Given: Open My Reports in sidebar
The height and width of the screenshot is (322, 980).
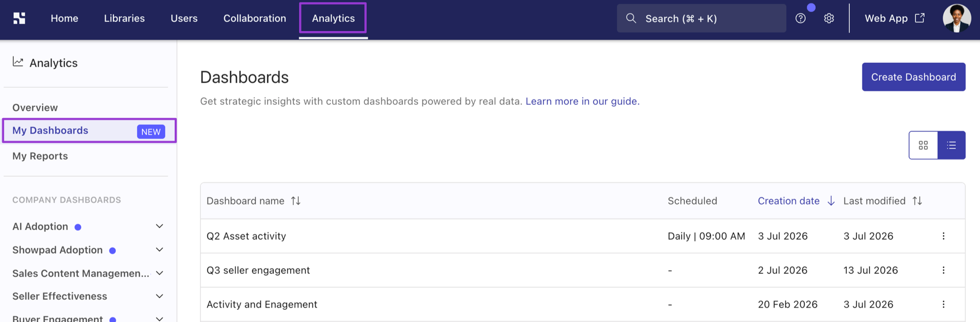Looking at the screenshot, I should pos(40,156).
